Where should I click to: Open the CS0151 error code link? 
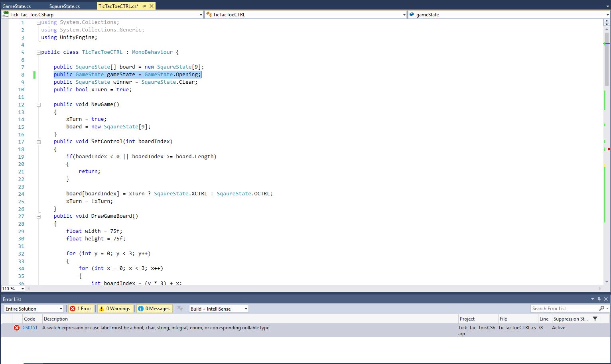pos(30,328)
